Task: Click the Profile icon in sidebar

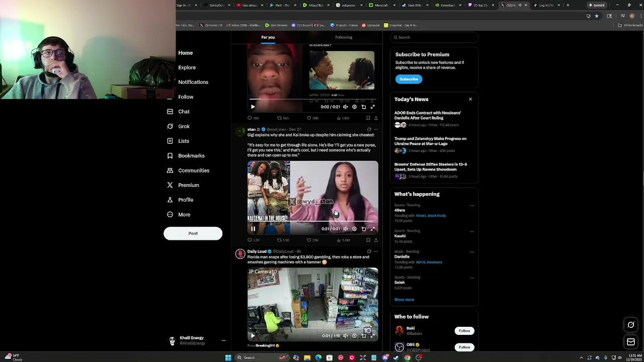Action: point(170,200)
